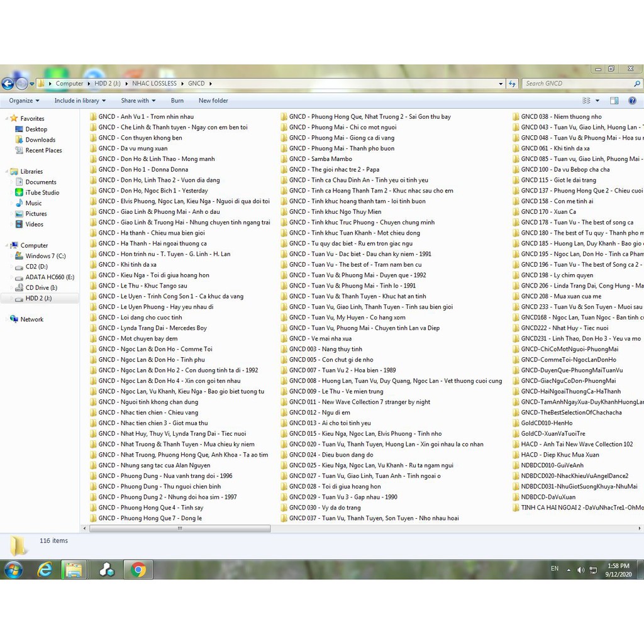Click the Windows Start orb

point(13,570)
